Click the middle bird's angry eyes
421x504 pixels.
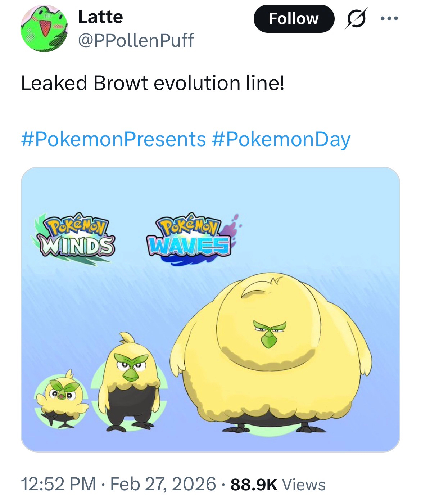(131, 365)
